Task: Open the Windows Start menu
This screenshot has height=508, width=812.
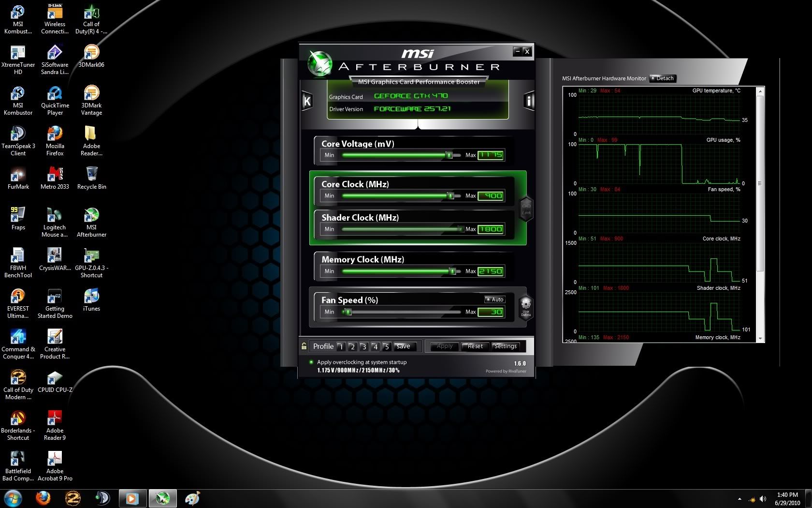Action: [x=13, y=498]
